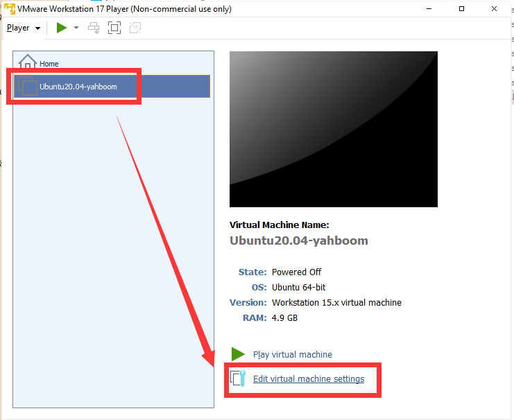The height and width of the screenshot is (420, 514).
Task: Select Ubuntu20.04-yahboom in the VM list
Action: pyautogui.click(x=112, y=87)
